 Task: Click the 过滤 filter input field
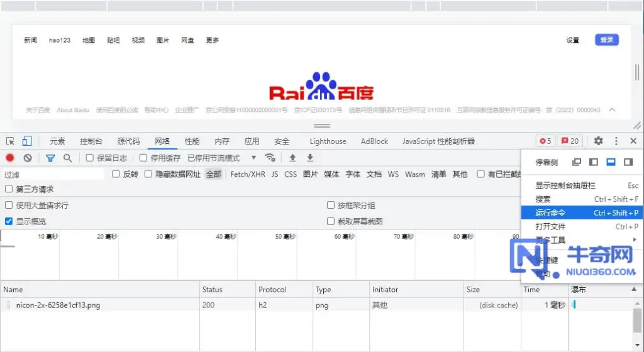[x=53, y=174]
